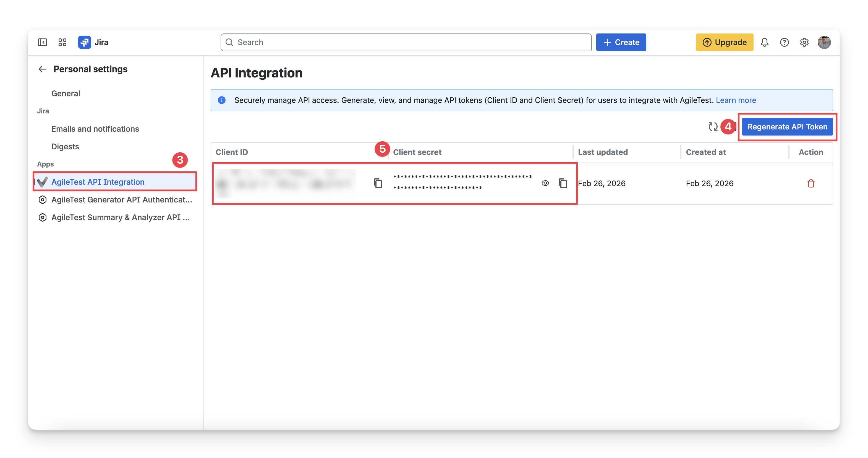Collapse the sidebar panel icon
868x458 pixels.
(x=43, y=42)
